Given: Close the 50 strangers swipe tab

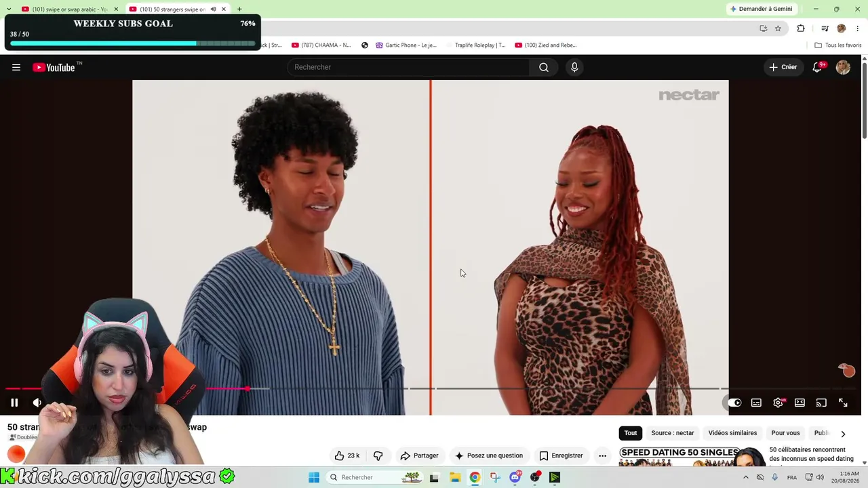Looking at the screenshot, I should pos(224,9).
